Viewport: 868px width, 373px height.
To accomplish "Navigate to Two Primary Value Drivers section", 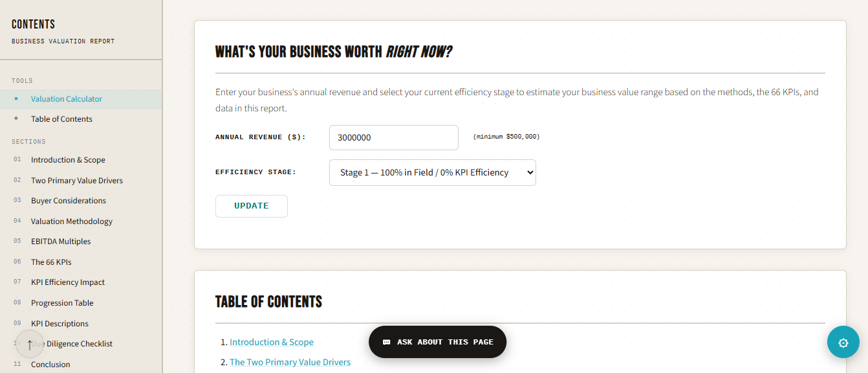I will (76, 181).
